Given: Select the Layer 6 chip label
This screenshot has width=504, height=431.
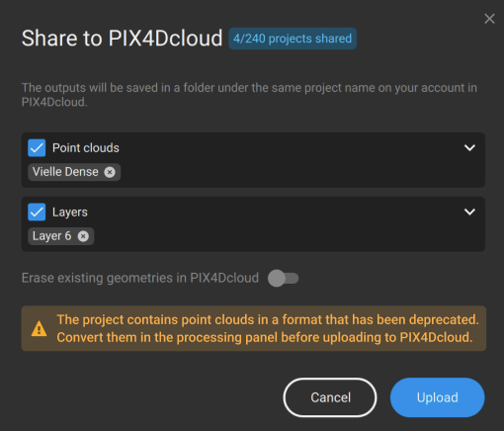Looking at the screenshot, I should (x=51, y=236).
